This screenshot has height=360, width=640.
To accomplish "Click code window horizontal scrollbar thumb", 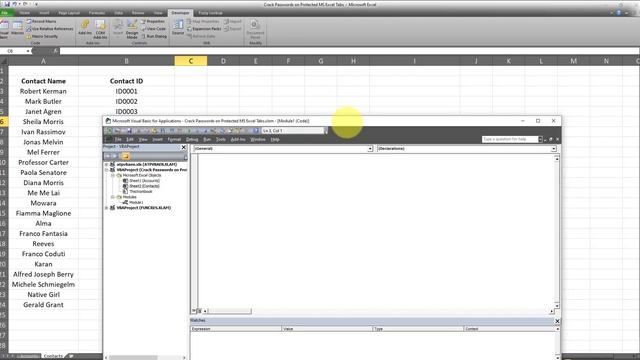I will [x=230, y=311].
